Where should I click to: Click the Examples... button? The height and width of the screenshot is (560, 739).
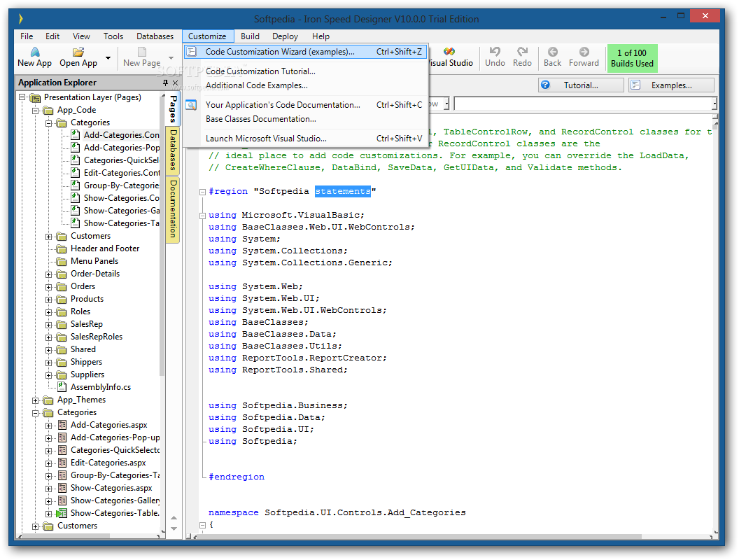[671, 85]
